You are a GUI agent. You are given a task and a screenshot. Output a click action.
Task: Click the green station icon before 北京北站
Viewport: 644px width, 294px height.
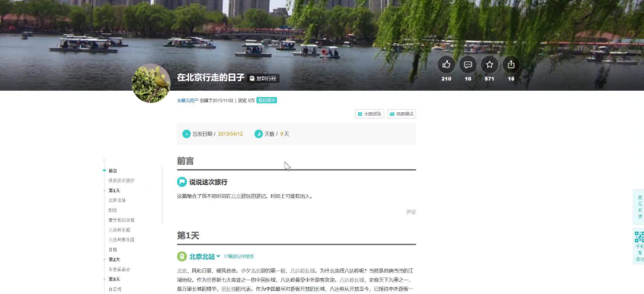(182, 256)
